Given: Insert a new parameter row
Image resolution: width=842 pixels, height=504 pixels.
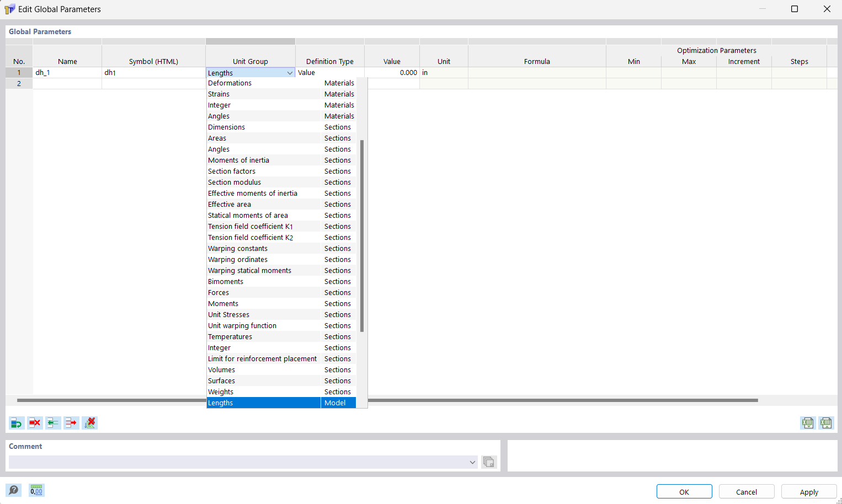Looking at the screenshot, I should (16, 422).
